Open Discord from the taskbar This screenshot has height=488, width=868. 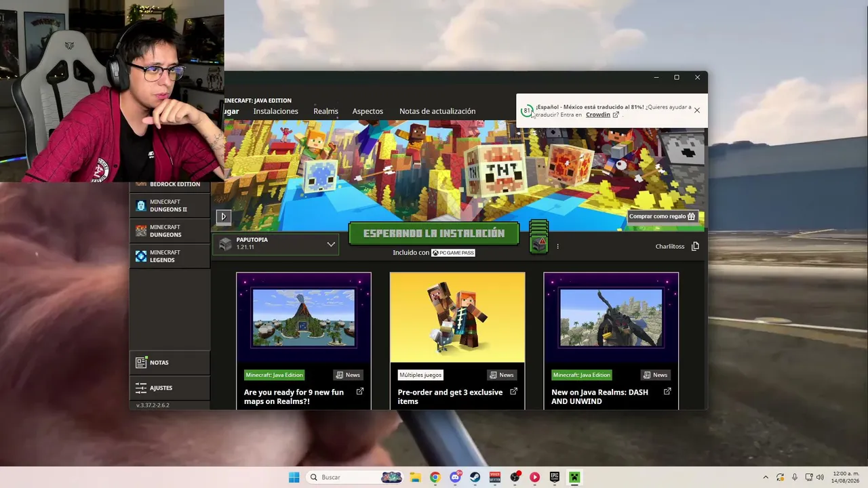(455, 477)
